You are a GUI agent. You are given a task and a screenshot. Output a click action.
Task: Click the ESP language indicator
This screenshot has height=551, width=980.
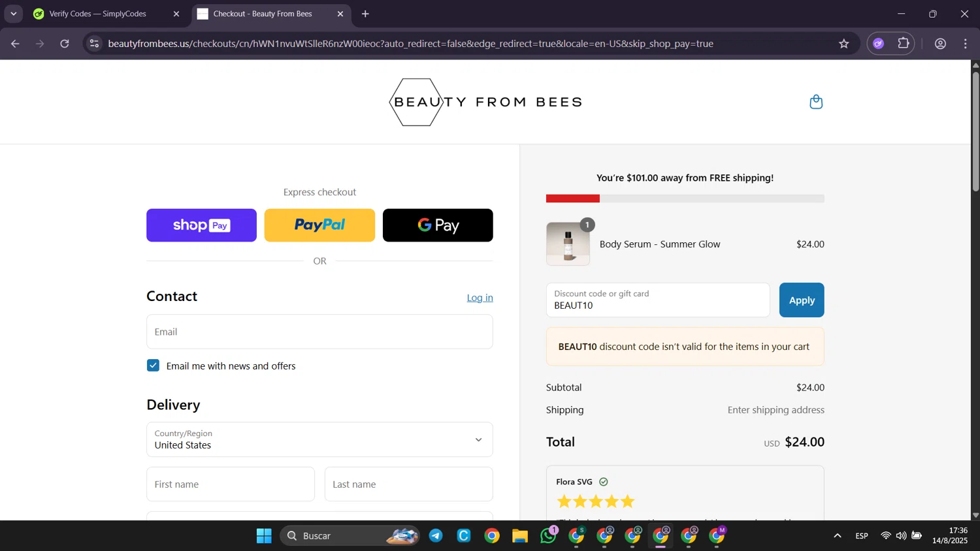pyautogui.click(x=862, y=536)
